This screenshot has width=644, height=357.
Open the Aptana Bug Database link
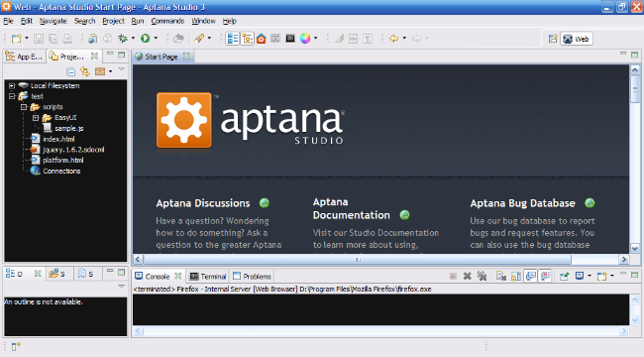(x=522, y=203)
